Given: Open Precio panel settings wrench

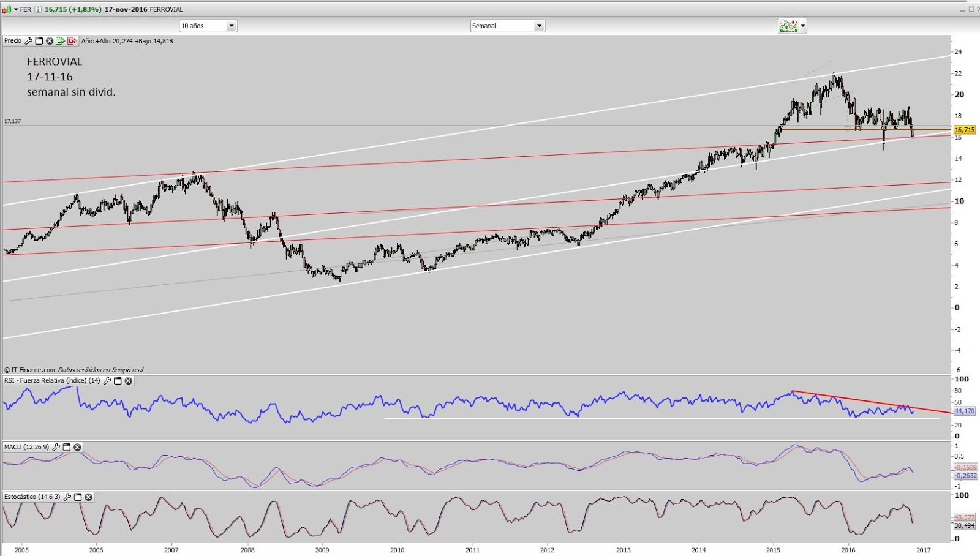Looking at the screenshot, I should 28,41.
